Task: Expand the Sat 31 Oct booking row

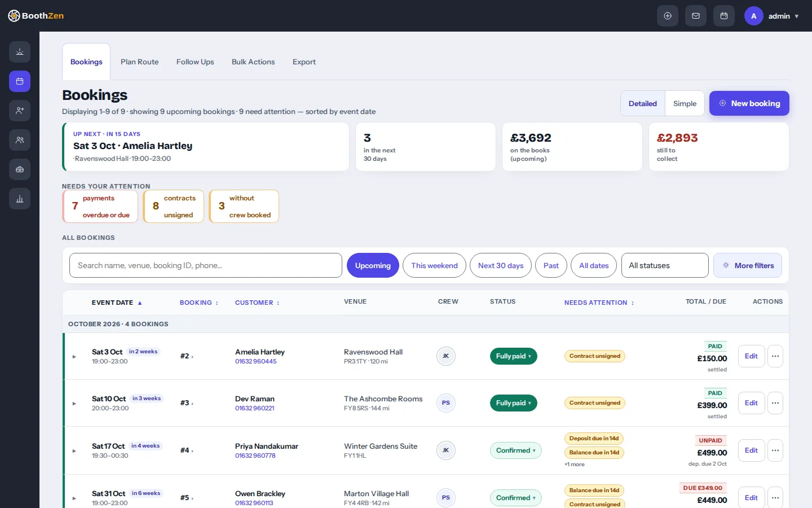Action: coord(74,498)
